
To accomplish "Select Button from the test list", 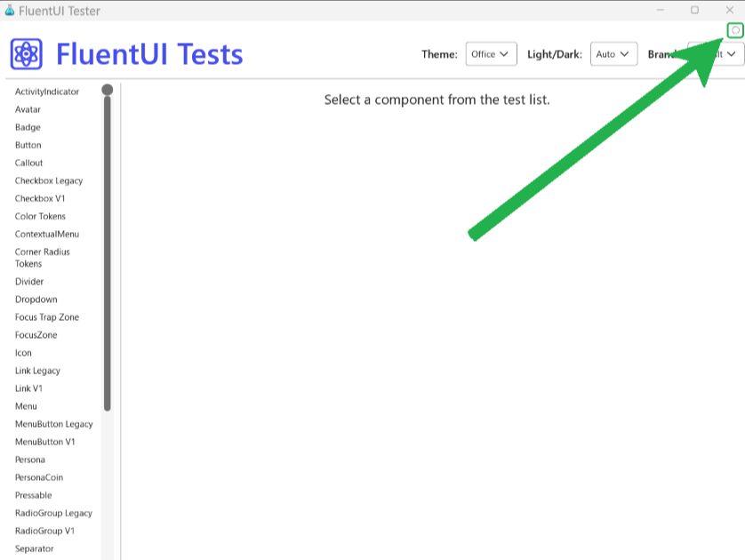I will (x=28, y=145).
